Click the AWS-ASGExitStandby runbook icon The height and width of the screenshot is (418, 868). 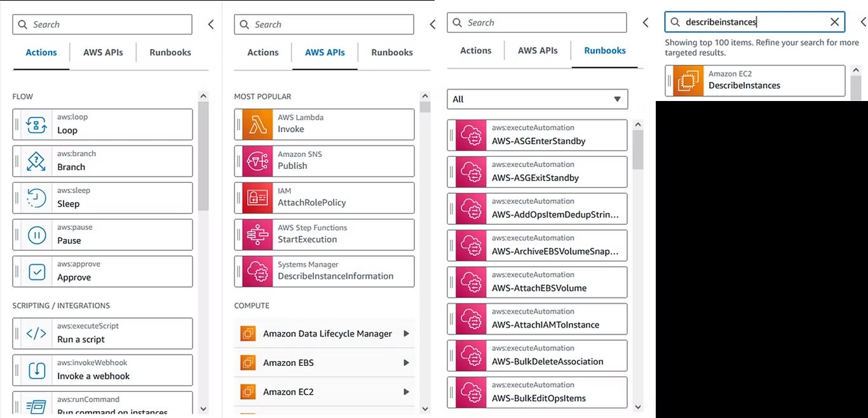point(471,172)
